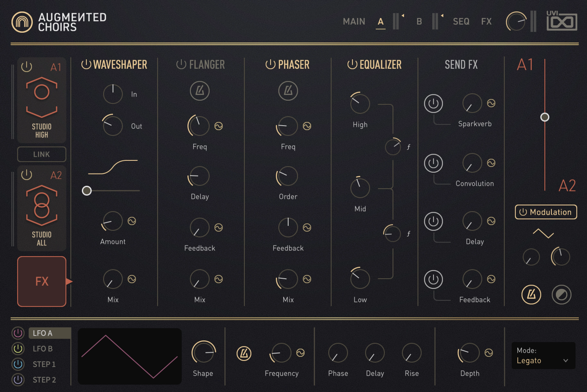Viewport: 587px width, 392px height.
Task: Click the LFO Frequency modulation wave icon
Action: point(300,353)
